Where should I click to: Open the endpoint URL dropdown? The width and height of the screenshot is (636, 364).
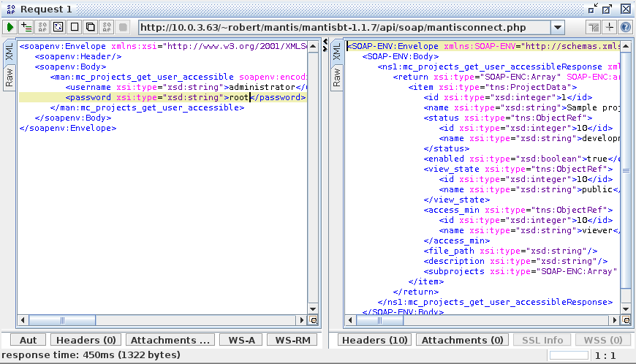click(557, 27)
